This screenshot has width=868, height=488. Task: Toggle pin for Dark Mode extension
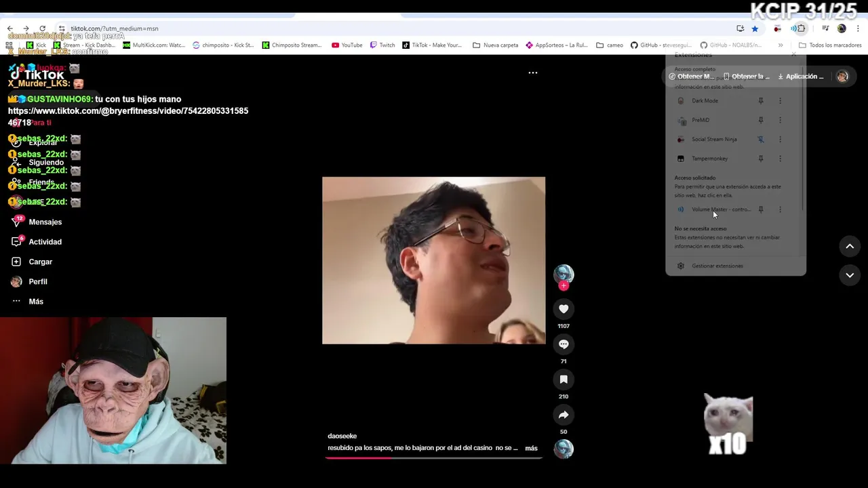(761, 101)
